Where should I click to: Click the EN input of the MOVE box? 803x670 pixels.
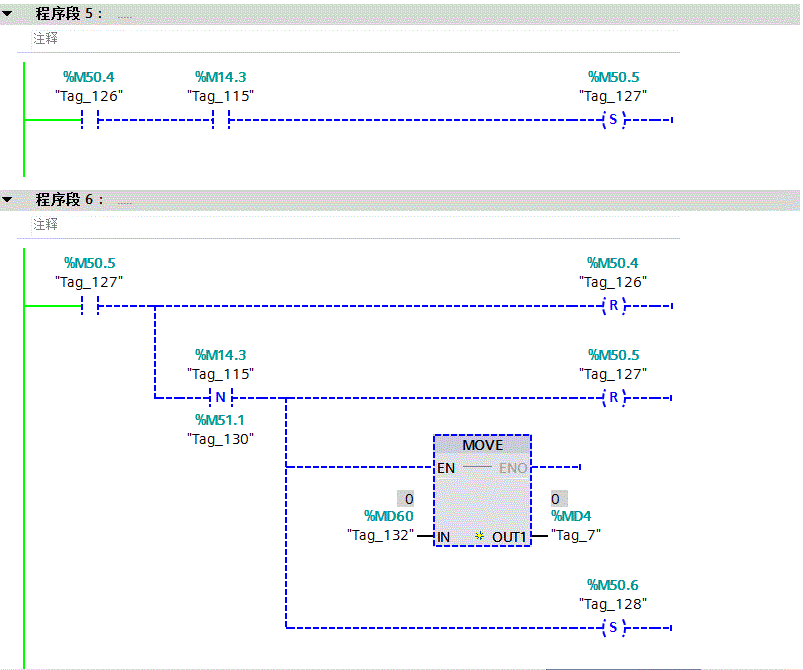(x=446, y=468)
